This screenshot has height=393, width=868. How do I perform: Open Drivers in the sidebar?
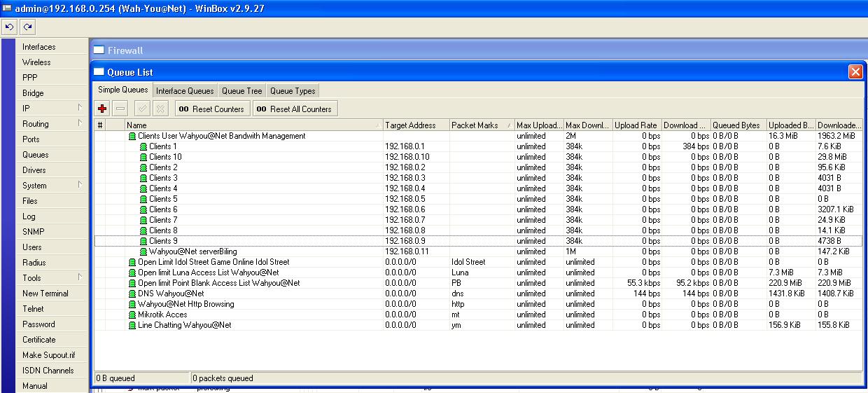pyautogui.click(x=52, y=170)
